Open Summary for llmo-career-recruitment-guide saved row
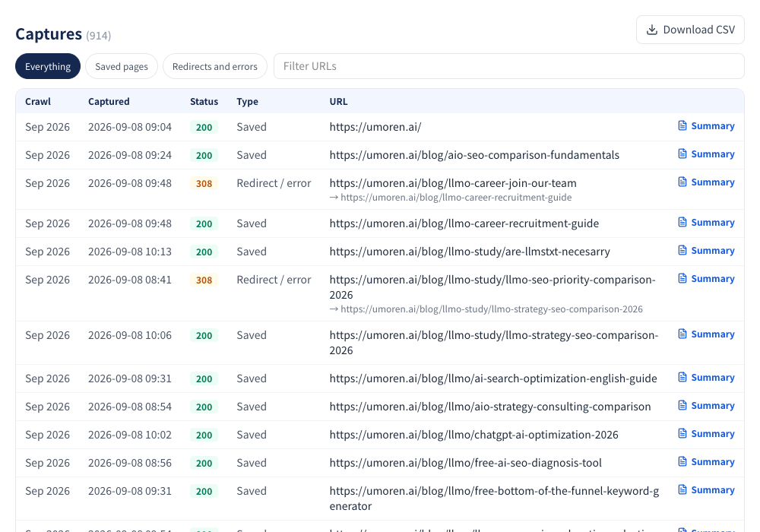Image resolution: width=760 pixels, height=532 pixels. (x=706, y=223)
